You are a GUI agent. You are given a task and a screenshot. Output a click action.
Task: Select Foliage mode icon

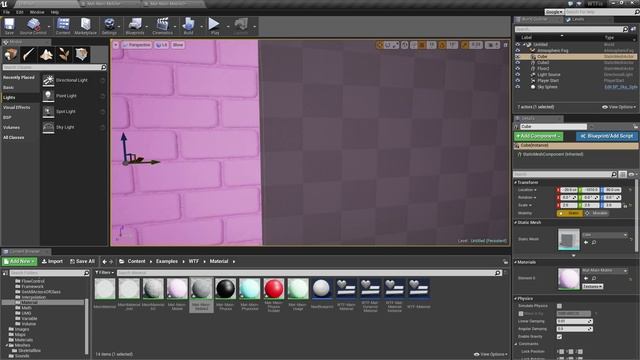pos(64,54)
